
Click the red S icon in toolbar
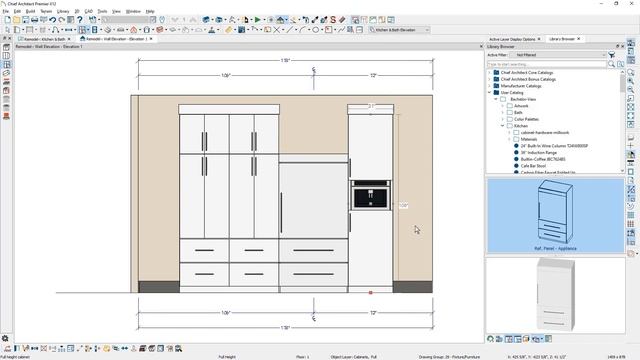click(333, 20)
